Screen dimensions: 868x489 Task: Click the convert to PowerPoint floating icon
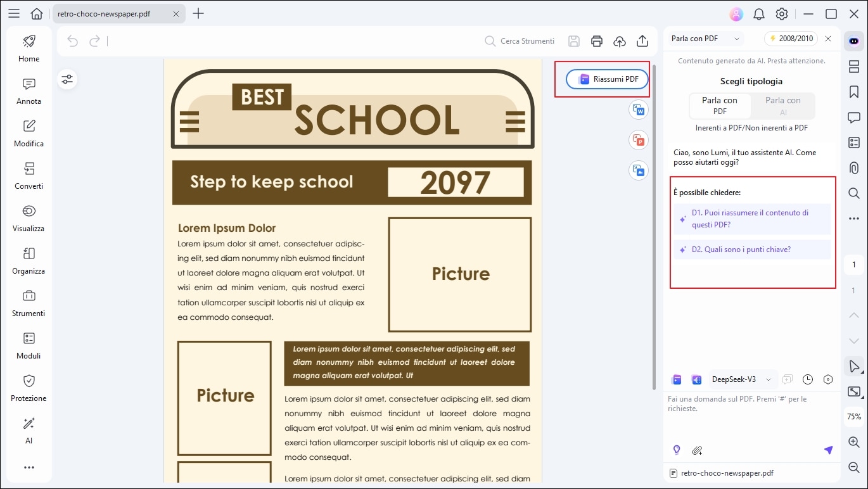pyautogui.click(x=638, y=140)
